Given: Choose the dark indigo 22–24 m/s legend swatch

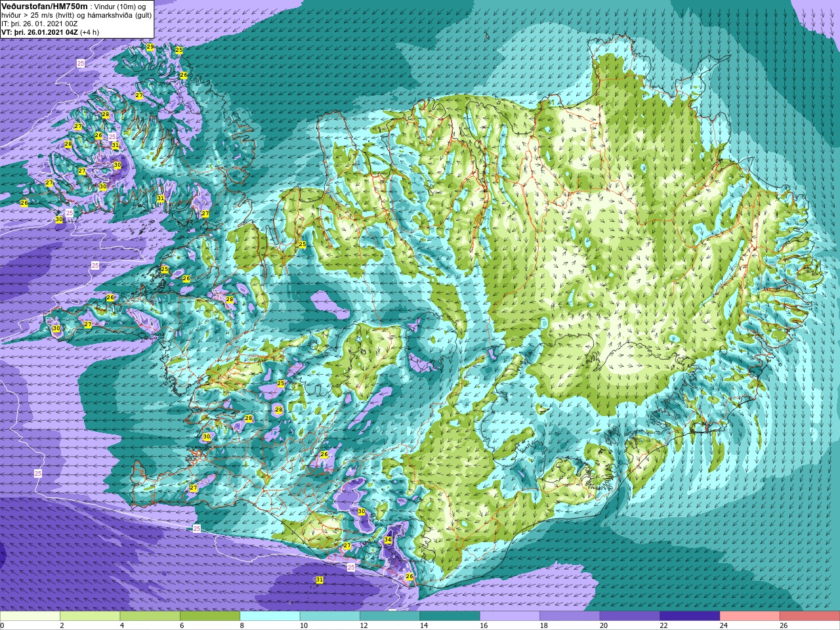Looking at the screenshot, I should click(x=690, y=616).
